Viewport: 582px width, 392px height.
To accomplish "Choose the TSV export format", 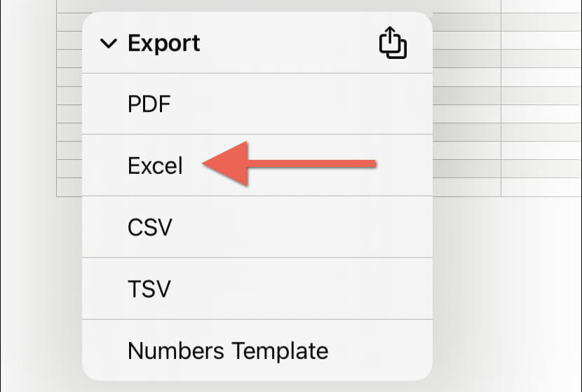I will [x=257, y=288].
